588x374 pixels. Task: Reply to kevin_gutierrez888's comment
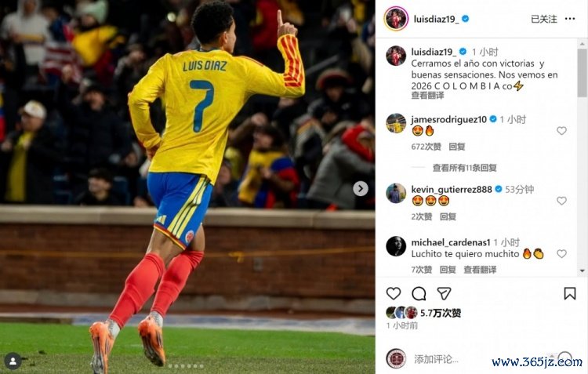448,216
